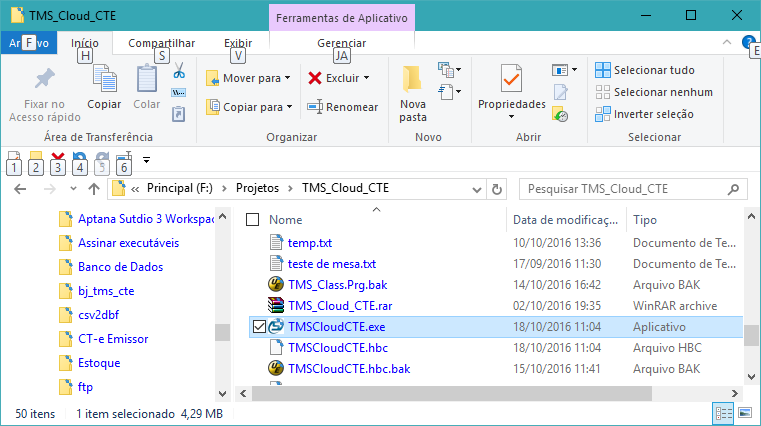
Task: Open the Excluir dropdown arrow
Action: click(x=366, y=78)
